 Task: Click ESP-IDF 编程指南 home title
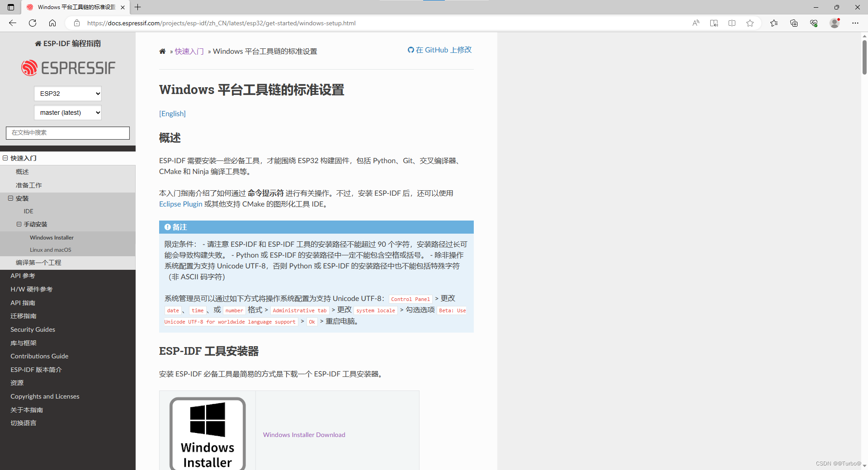[68, 43]
